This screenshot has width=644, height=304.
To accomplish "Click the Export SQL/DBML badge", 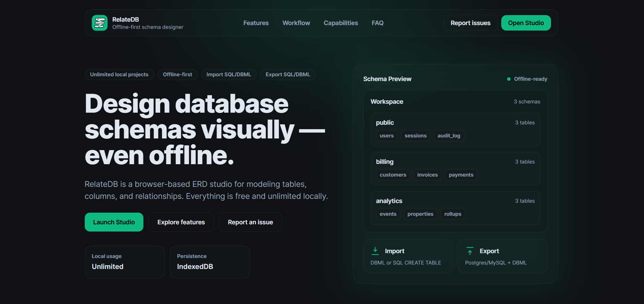I will click(288, 75).
